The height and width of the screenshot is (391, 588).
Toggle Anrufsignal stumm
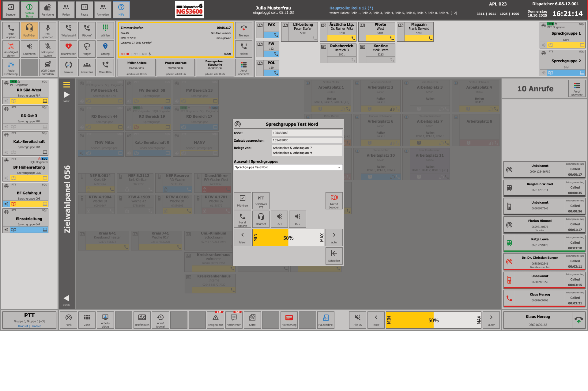[x=11, y=49]
